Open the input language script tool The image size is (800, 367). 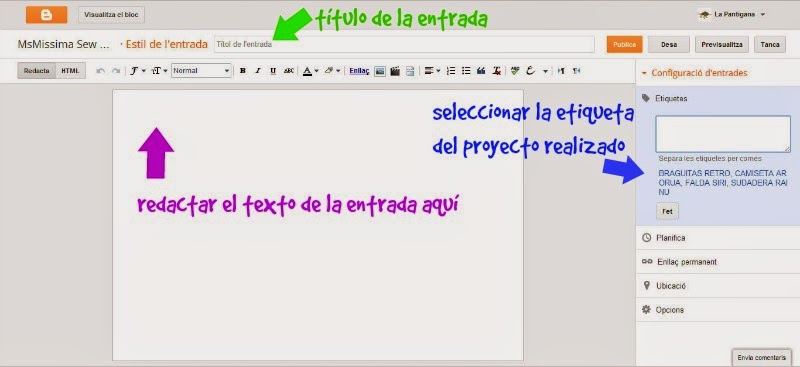click(x=531, y=71)
